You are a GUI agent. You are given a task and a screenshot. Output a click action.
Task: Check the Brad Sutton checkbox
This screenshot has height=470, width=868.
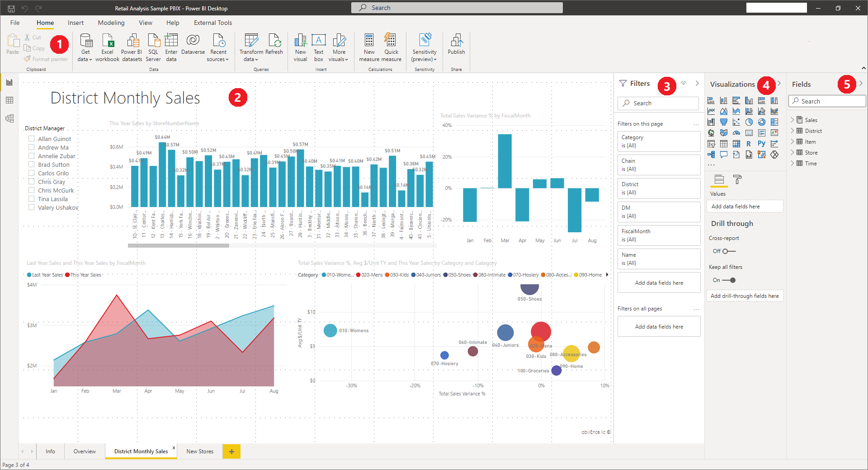pyautogui.click(x=32, y=164)
